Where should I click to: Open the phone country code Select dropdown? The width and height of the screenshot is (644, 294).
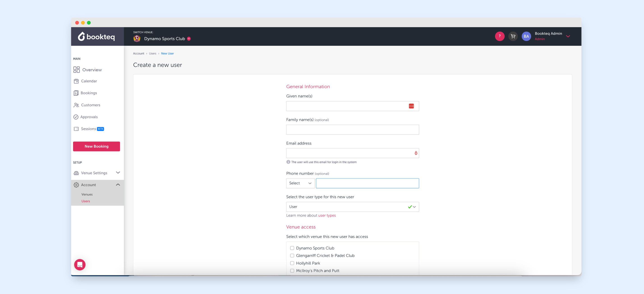coord(300,183)
